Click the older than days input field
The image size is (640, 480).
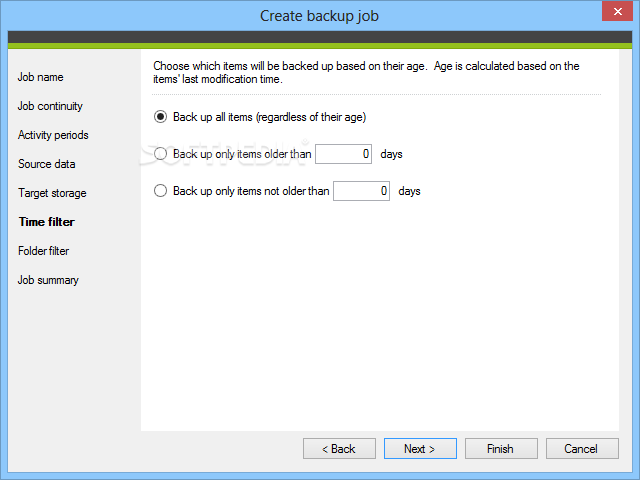pos(343,154)
